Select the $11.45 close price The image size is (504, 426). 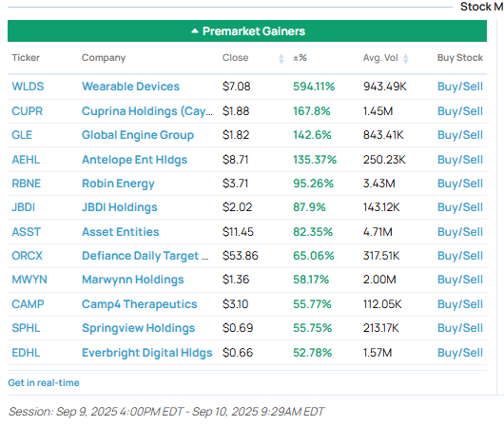(x=238, y=232)
